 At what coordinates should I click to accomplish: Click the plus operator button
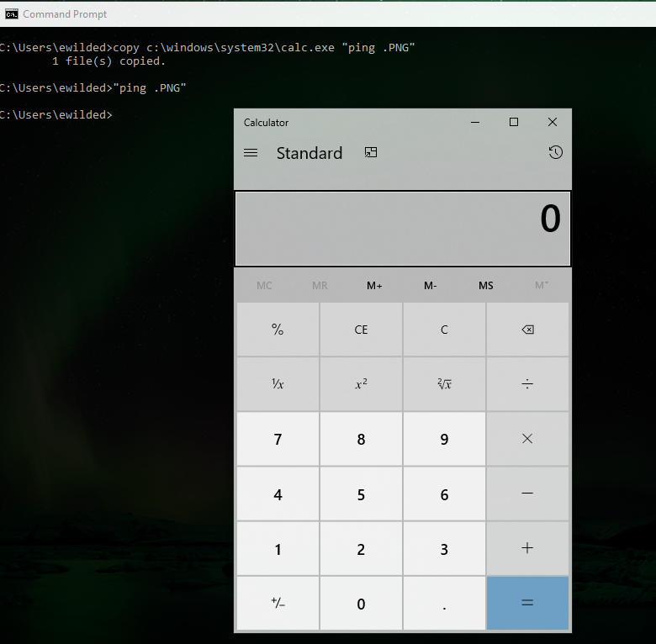[x=527, y=548]
